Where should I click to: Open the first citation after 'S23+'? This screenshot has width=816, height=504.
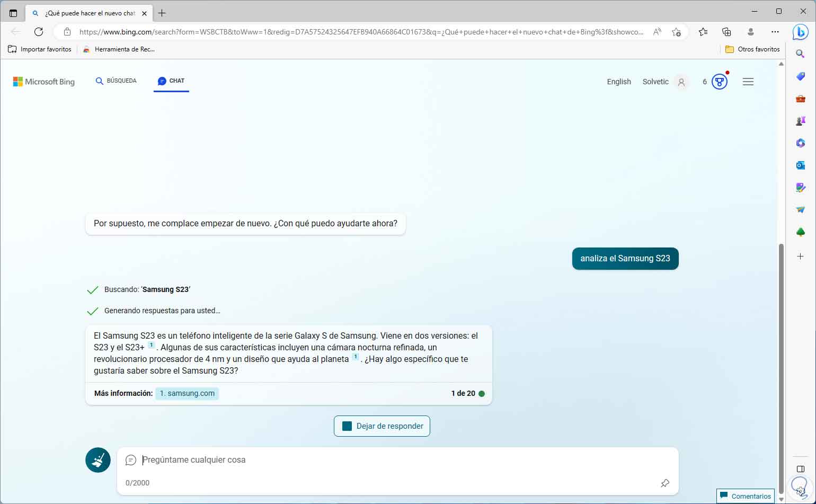coord(151,346)
